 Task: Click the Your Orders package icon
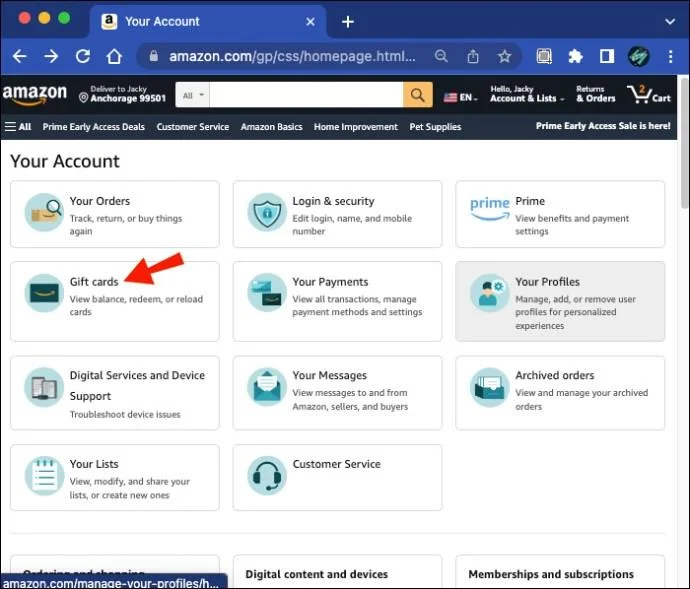(x=44, y=213)
